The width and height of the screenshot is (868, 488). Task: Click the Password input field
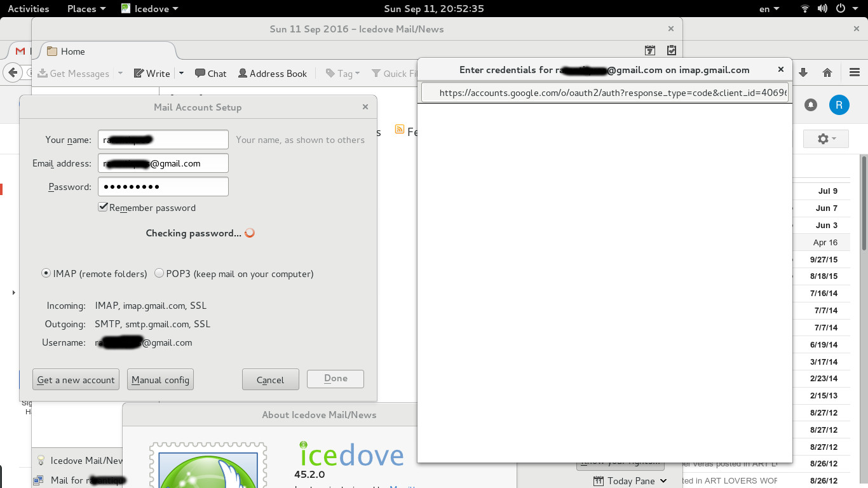pos(163,187)
